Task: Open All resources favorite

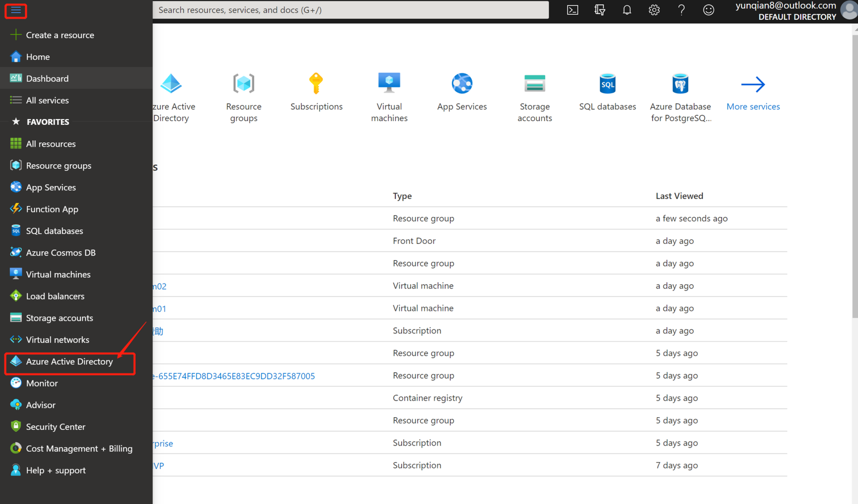Action: point(76,144)
